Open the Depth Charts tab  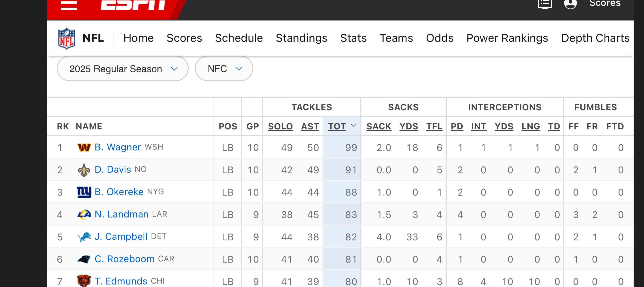pos(595,38)
